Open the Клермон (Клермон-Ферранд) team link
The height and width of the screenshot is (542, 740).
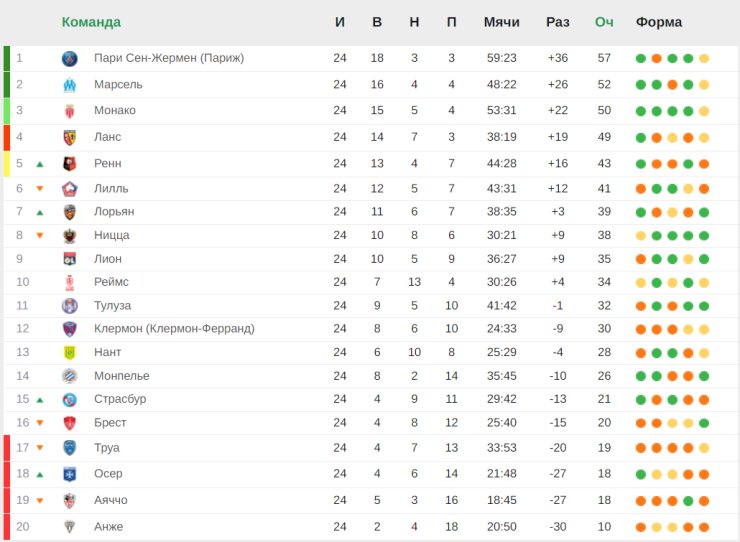(x=174, y=329)
